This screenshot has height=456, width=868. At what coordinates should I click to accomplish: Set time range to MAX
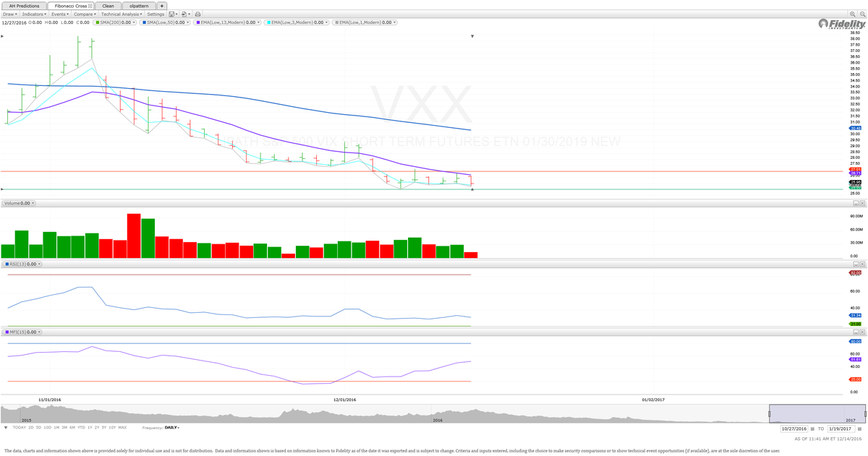[x=122, y=427]
